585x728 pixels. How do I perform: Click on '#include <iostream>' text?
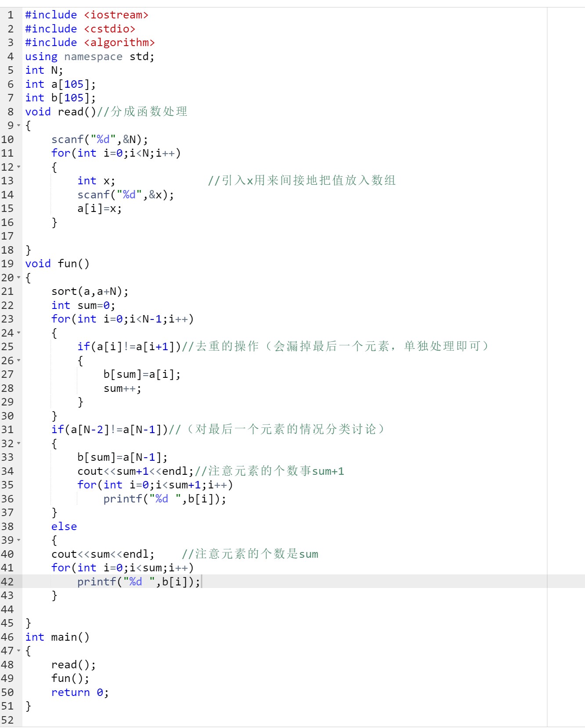pyautogui.click(x=87, y=15)
